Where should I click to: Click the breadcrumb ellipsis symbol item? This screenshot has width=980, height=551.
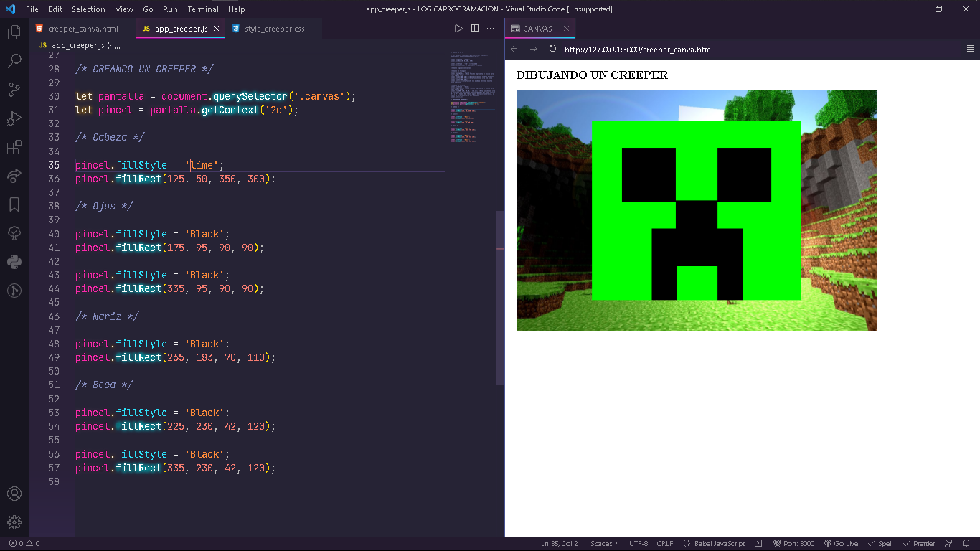coord(117,45)
